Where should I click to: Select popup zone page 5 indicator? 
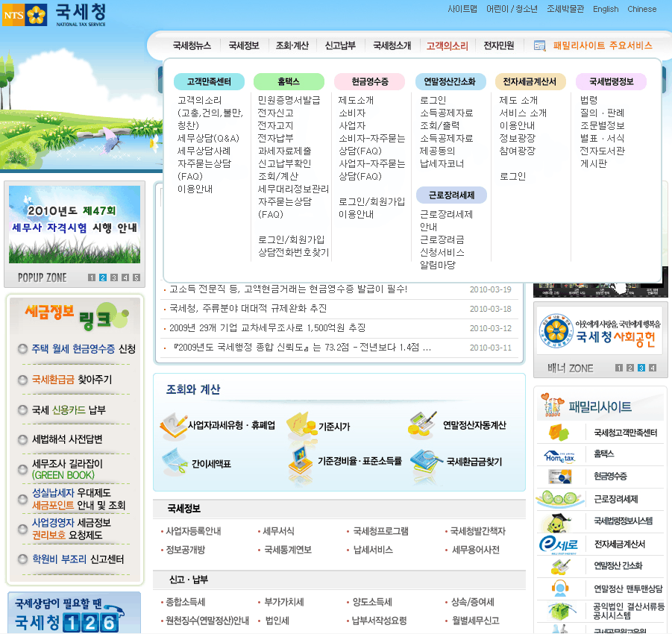(136, 278)
